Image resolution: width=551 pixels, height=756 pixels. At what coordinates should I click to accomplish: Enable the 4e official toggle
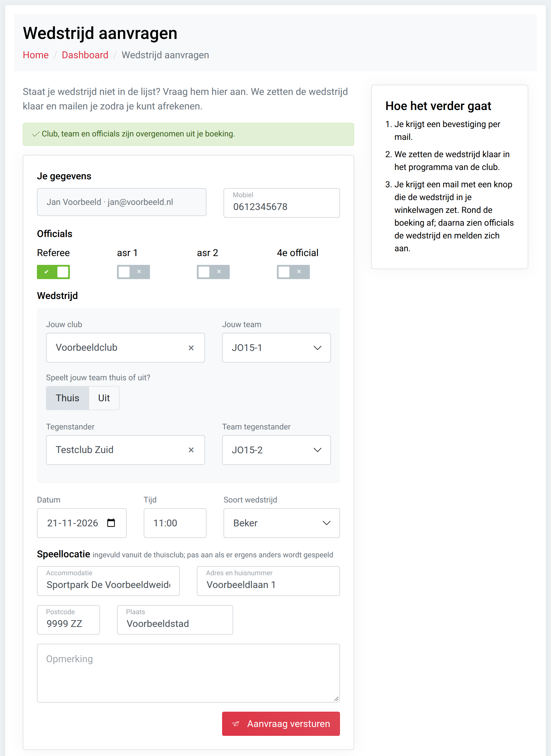click(293, 272)
